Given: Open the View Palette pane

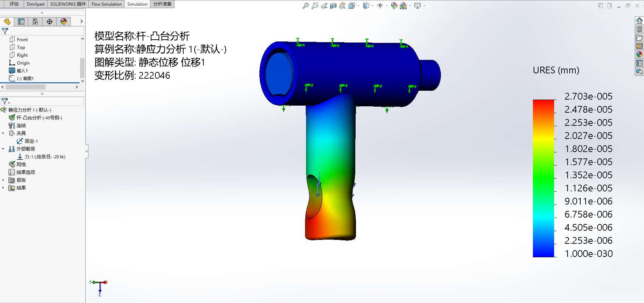Looking at the screenshot, I should (x=639, y=46).
